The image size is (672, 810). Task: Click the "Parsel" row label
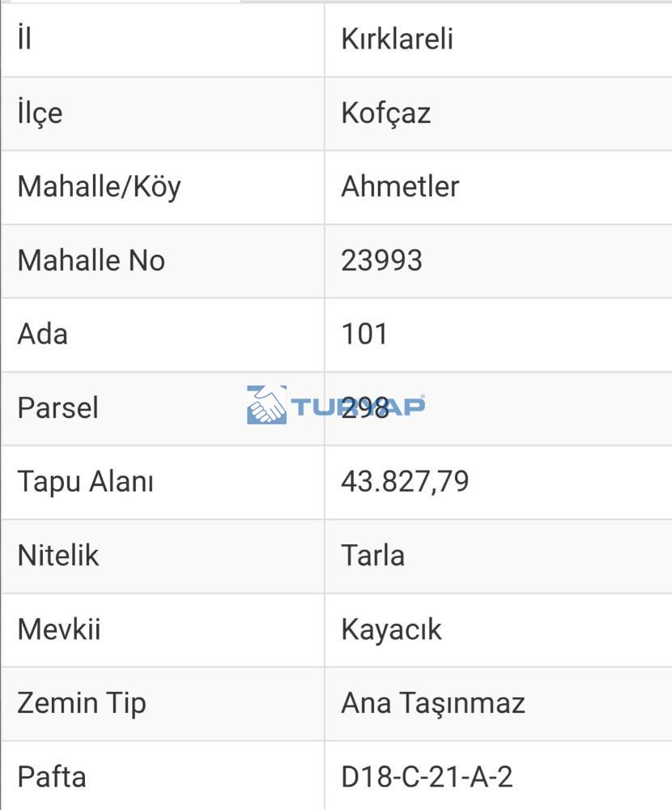(57, 407)
